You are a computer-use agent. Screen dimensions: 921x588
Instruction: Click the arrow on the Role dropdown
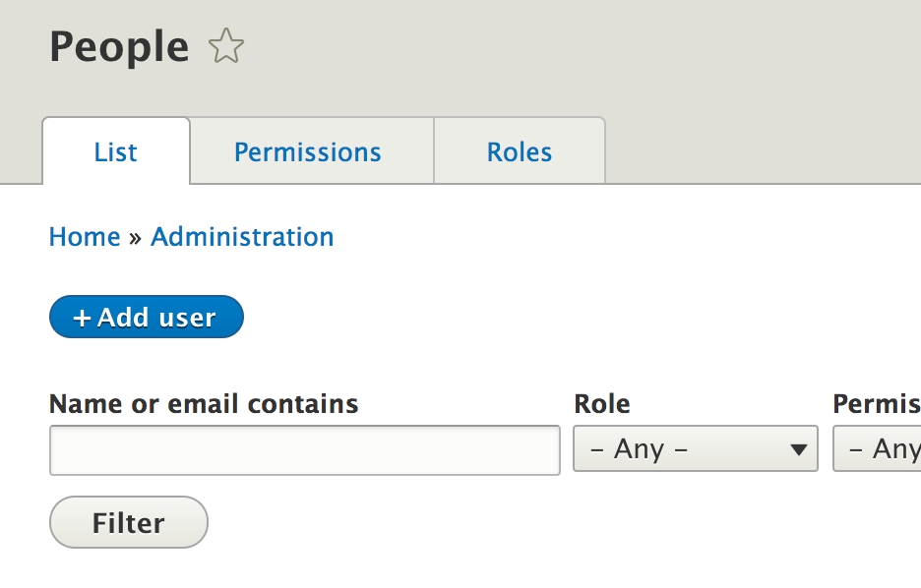[798, 450]
